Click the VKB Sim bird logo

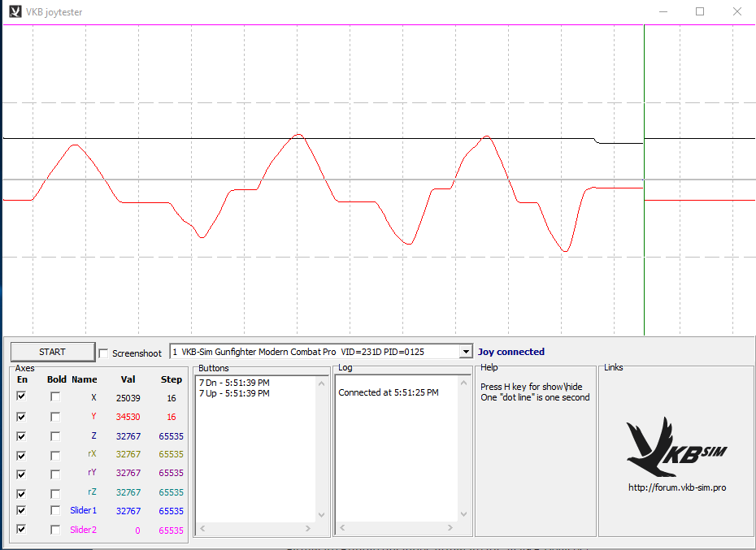point(676,446)
